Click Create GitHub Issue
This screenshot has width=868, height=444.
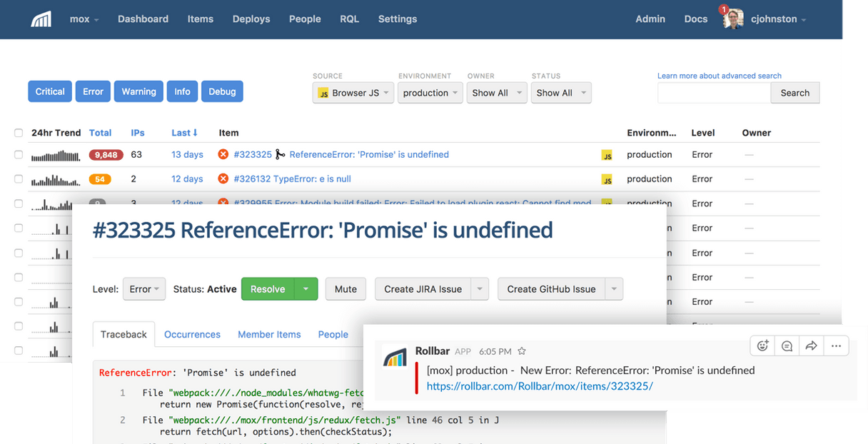[x=551, y=289]
